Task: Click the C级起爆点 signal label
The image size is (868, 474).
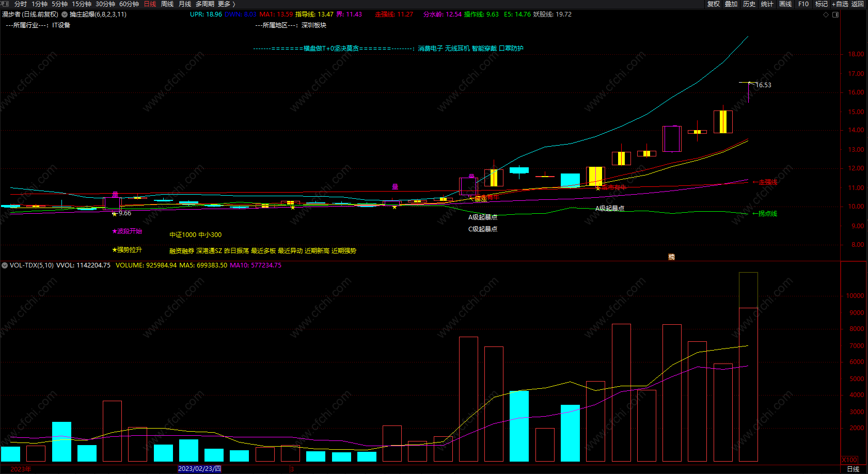Action: coord(483,229)
